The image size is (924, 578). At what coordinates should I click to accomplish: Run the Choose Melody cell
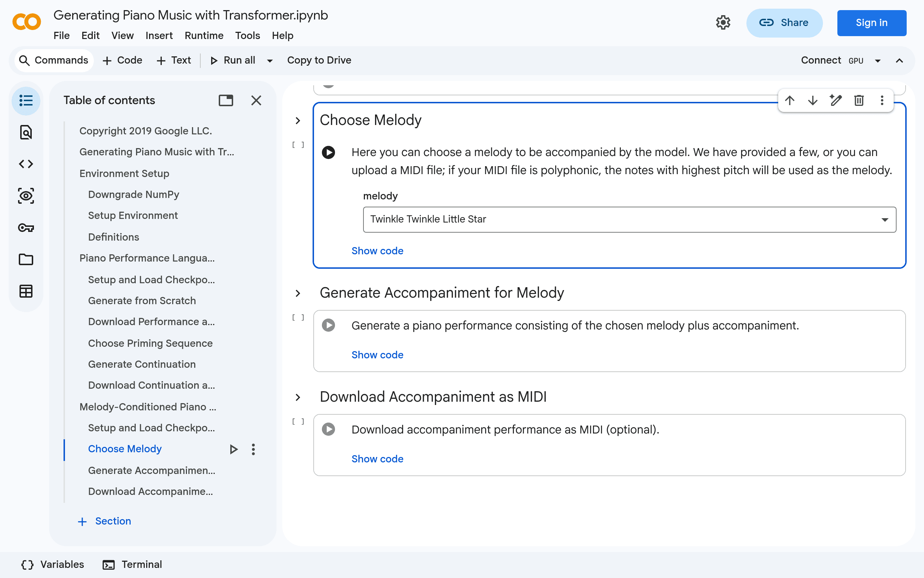(x=328, y=152)
